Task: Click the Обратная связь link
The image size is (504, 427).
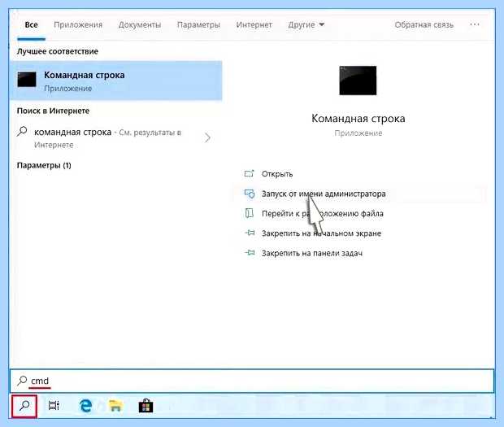Action: coord(424,24)
